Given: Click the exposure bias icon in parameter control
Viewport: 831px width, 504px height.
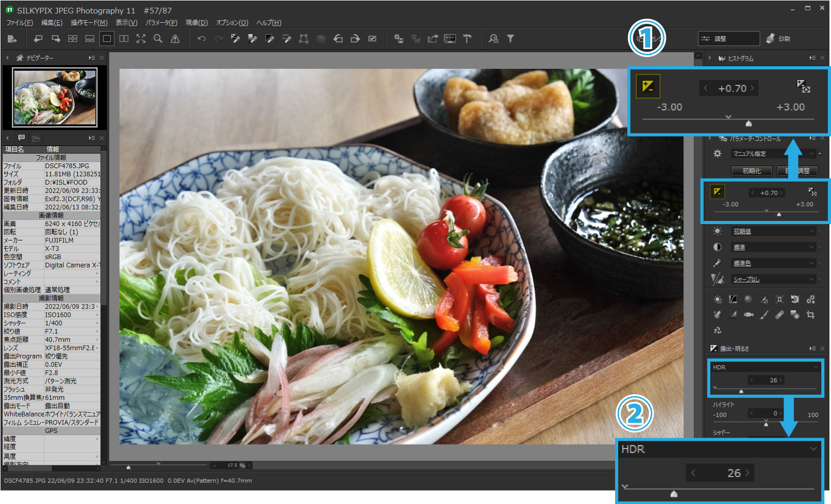Looking at the screenshot, I should click(717, 191).
